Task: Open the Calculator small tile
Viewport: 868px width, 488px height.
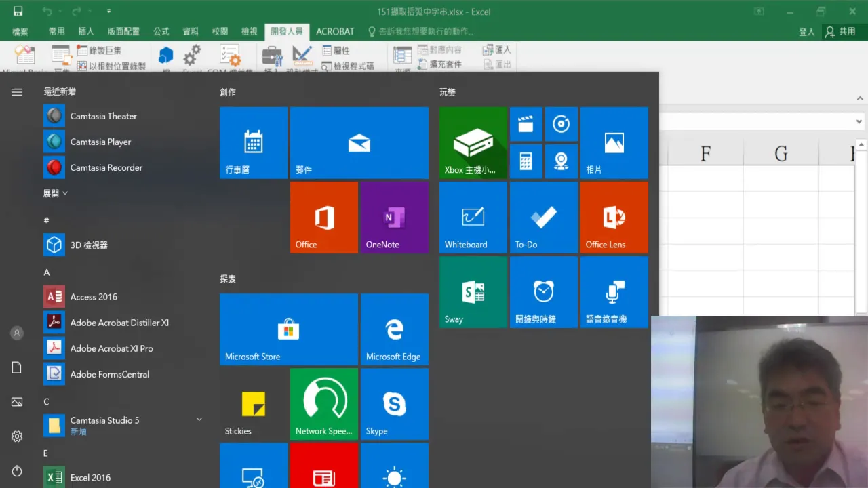Action: point(526,161)
